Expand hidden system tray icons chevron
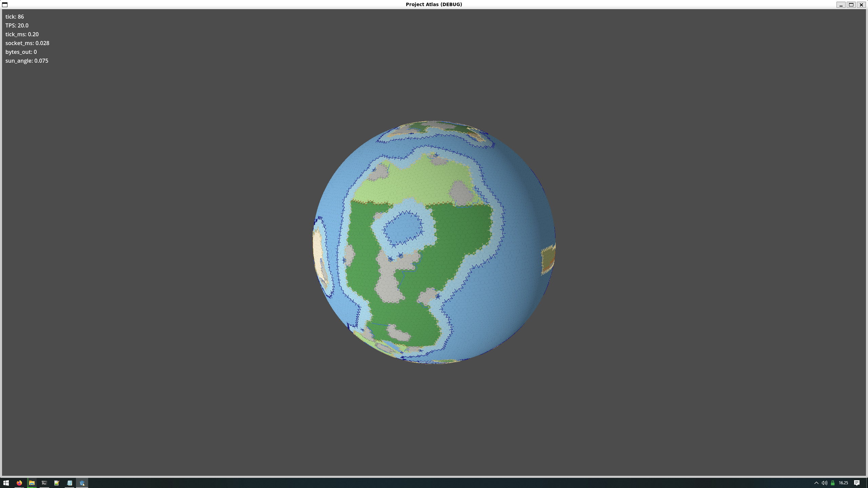This screenshot has height=488, width=868. tap(816, 483)
